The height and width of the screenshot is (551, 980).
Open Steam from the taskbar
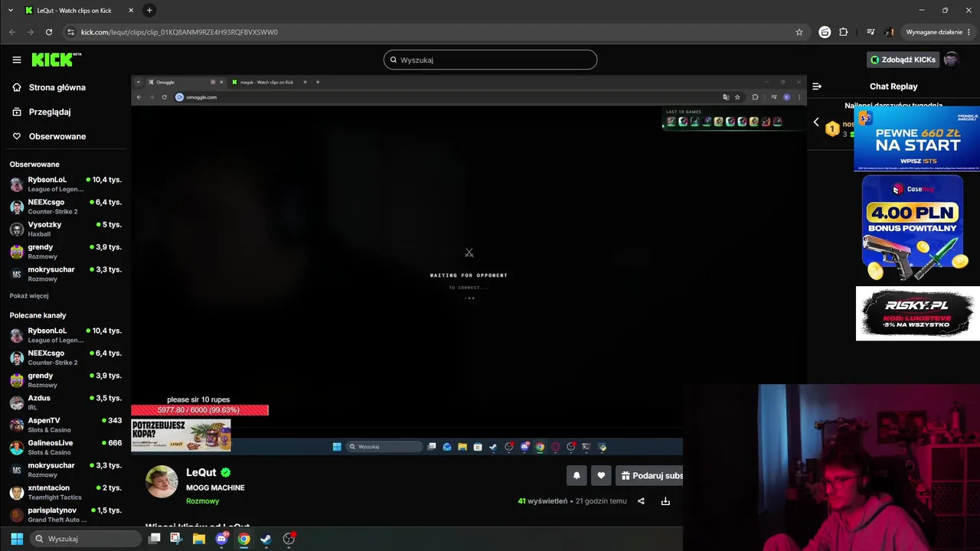266,539
